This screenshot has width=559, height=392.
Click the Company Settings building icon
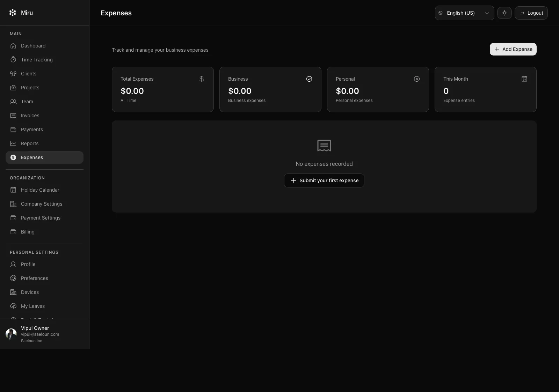(13, 204)
